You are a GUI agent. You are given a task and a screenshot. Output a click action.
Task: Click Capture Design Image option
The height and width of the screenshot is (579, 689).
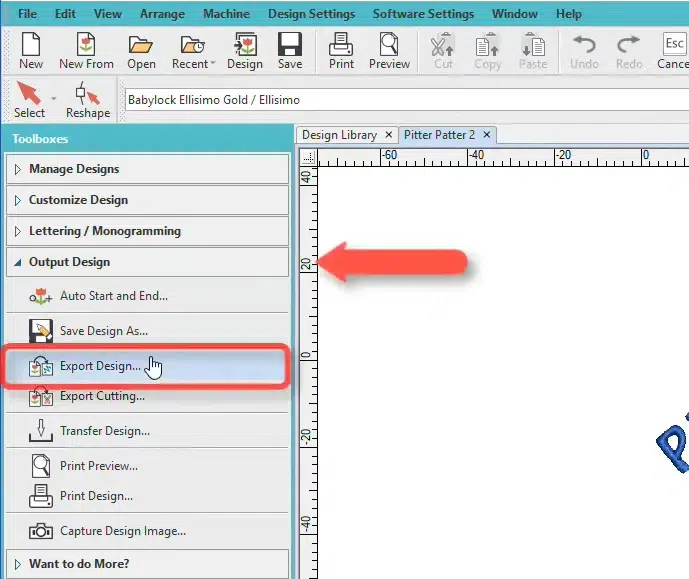(x=148, y=531)
